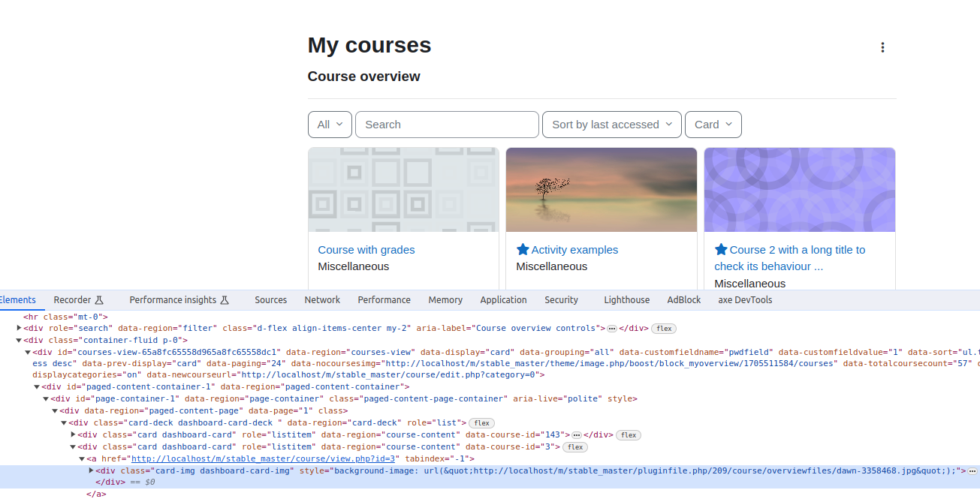980x502 pixels.
Task: Switch to the Security tab
Action: point(561,299)
